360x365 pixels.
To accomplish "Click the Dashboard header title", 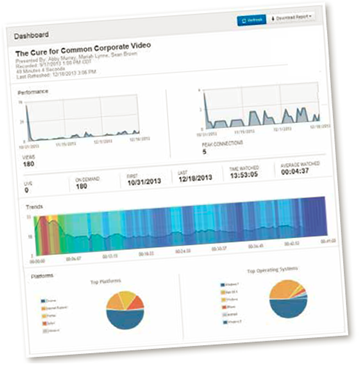I will 31,35.
